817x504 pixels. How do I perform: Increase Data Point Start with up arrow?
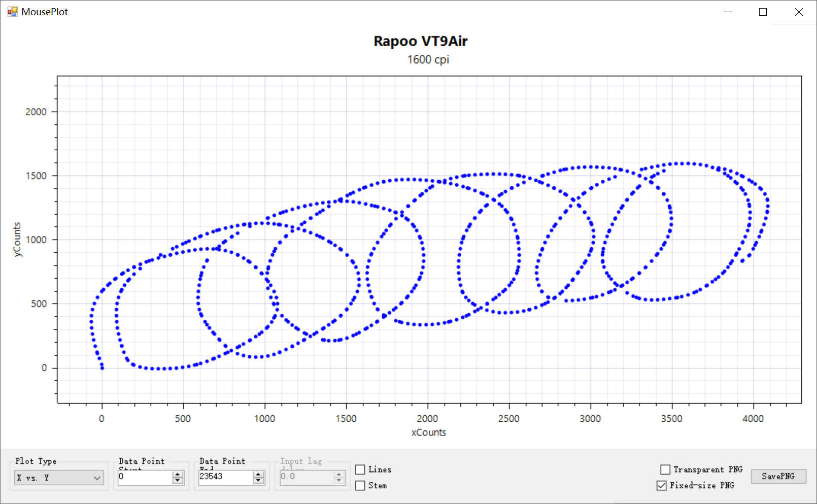178,474
